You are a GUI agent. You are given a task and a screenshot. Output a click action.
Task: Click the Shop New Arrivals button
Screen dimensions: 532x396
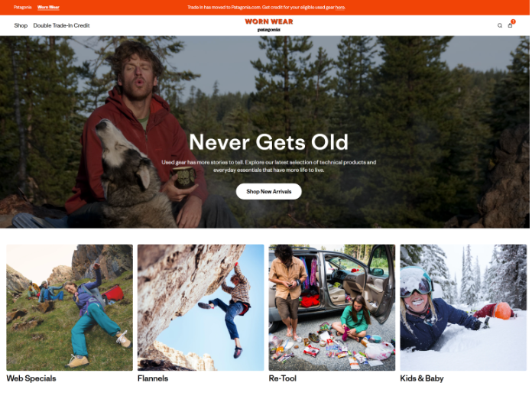pyautogui.click(x=269, y=191)
